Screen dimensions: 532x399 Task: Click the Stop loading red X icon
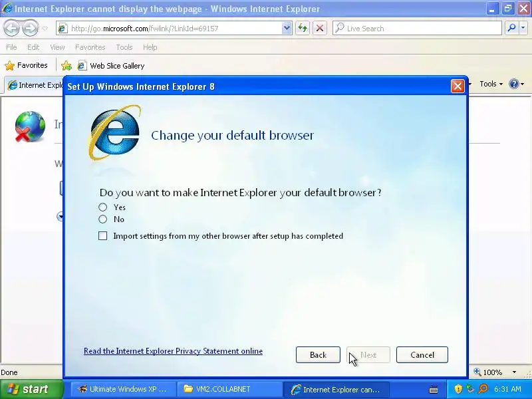320,29
